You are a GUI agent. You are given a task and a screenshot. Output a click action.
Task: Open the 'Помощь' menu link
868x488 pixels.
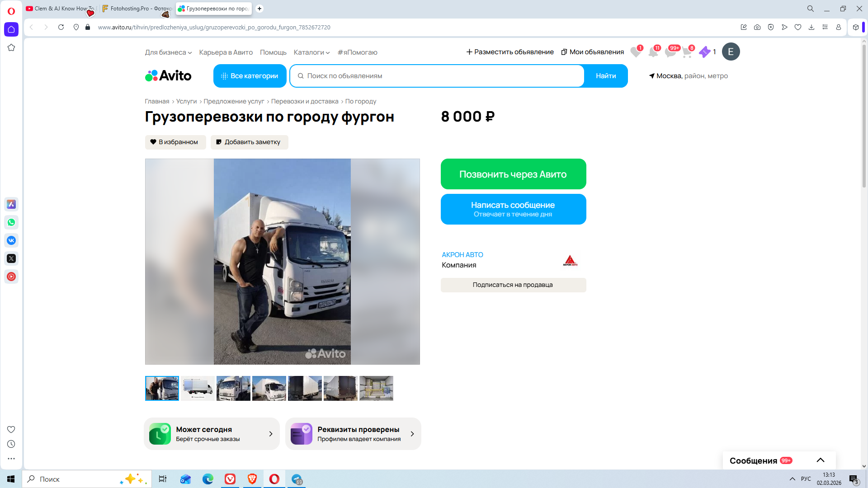tap(273, 52)
